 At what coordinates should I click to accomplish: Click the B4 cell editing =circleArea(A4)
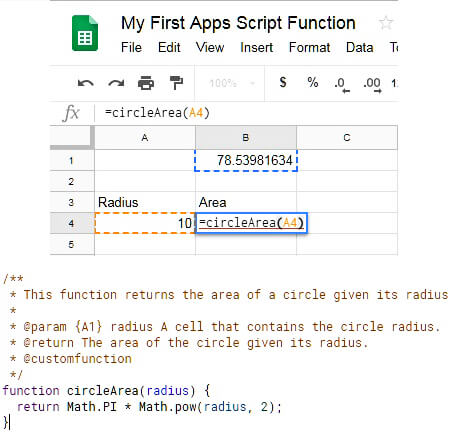(x=252, y=223)
